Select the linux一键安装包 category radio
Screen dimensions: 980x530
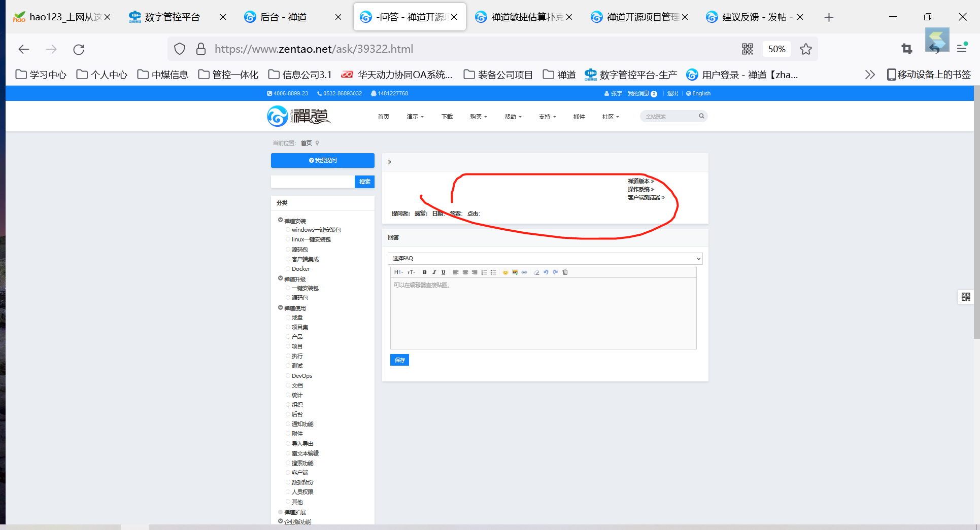(288, 239)
